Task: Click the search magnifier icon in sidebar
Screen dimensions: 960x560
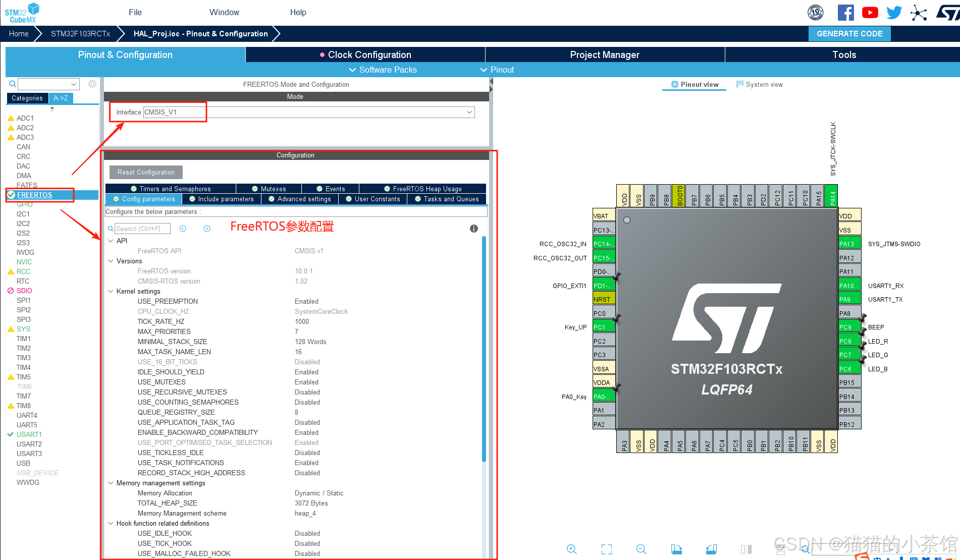Action: point(13,84)
